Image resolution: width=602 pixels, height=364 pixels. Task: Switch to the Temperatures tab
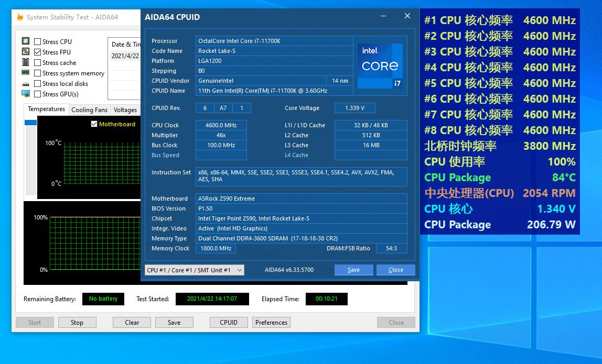coord(47,109)
